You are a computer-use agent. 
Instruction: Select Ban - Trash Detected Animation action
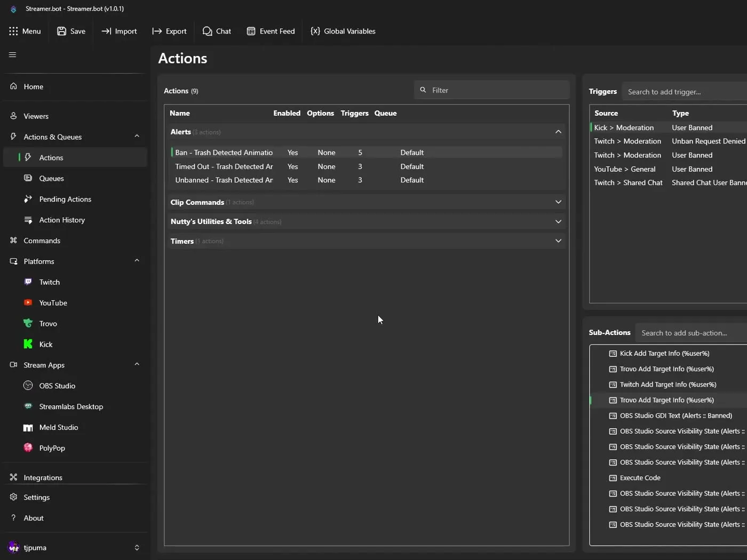pos(367,153)
